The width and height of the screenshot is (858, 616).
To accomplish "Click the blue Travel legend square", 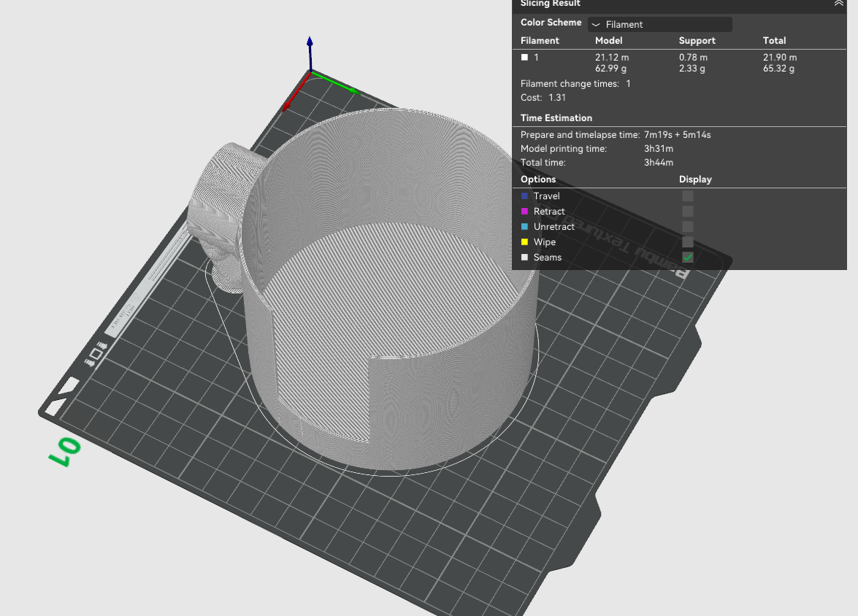I will pyautogui.click(x=524, y=196).
